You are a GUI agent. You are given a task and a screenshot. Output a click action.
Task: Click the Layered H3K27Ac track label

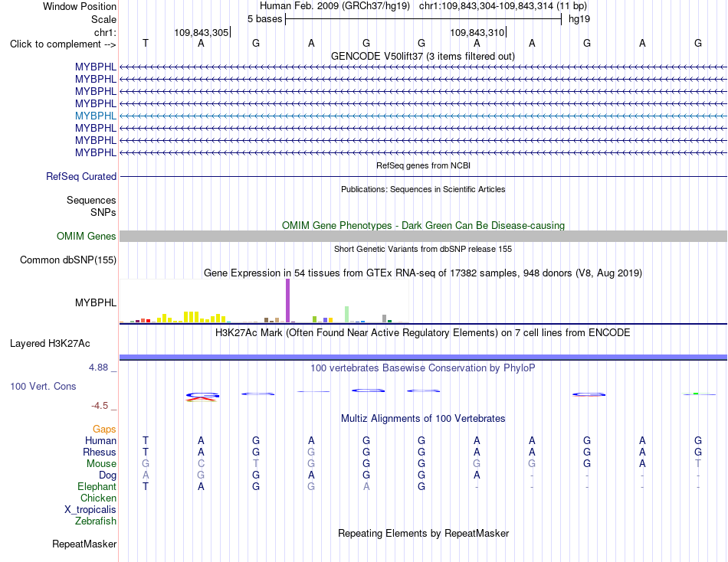tap(50, 344)
